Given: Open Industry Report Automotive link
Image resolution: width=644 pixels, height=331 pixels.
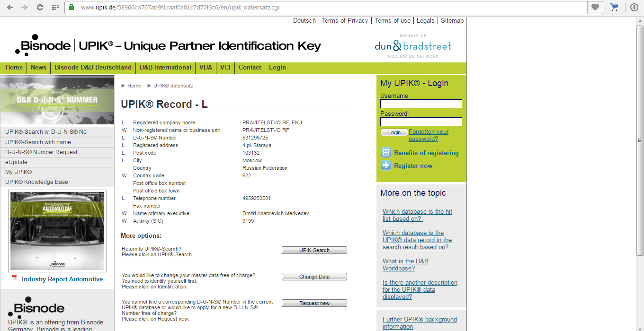Looking at the screenshot, I should (62, 279).
